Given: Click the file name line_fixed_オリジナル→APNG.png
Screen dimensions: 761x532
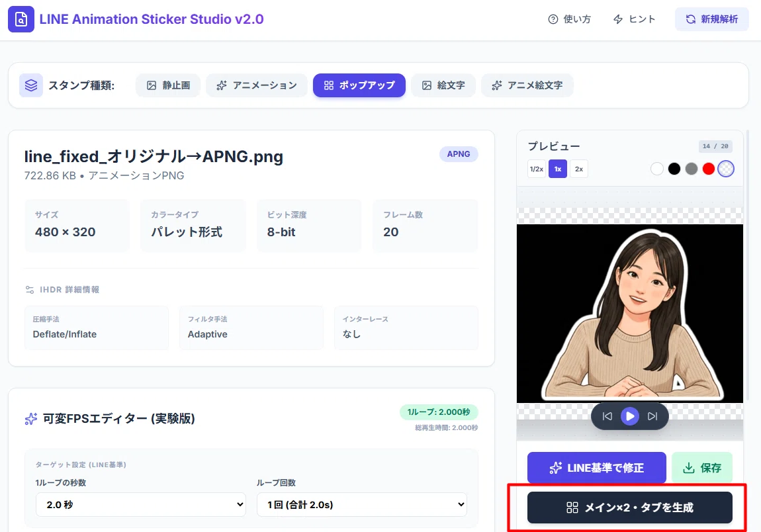Looking at the screenshot, I should [154, 157].
